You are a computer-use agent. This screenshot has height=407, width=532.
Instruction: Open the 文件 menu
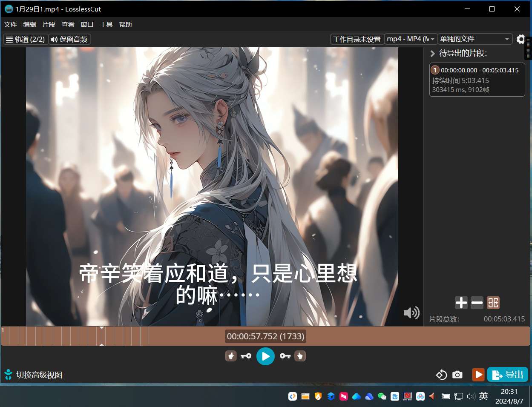(11, 25)
